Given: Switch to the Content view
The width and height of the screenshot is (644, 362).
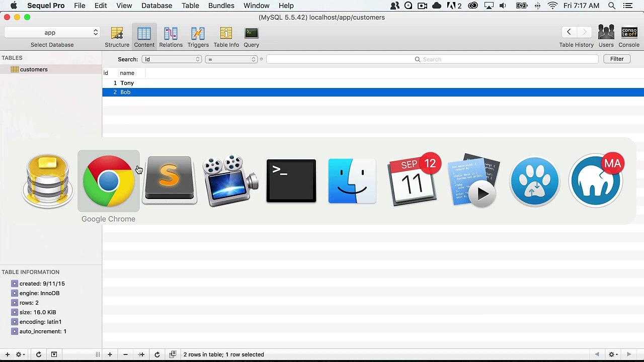Looking at the screenshot, I should pyautogui.click(x=144, y=37).
